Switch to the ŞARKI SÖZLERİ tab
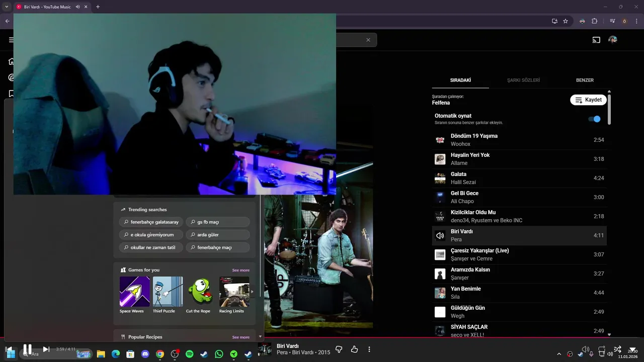644x362 pixels. pos(523,80)
